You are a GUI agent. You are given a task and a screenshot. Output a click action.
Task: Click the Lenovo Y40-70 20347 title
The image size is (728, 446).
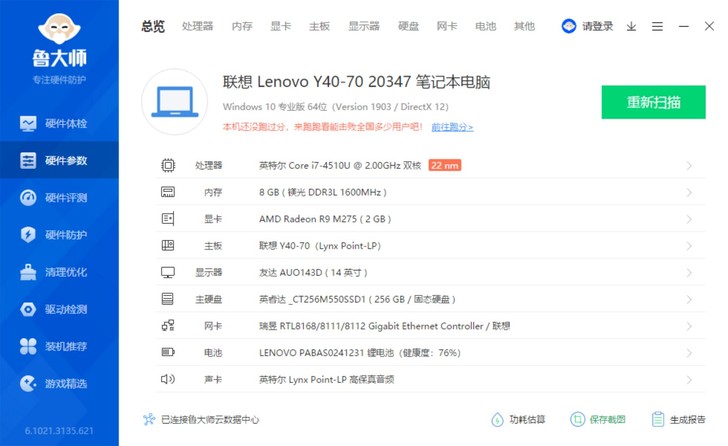point(357,82)
